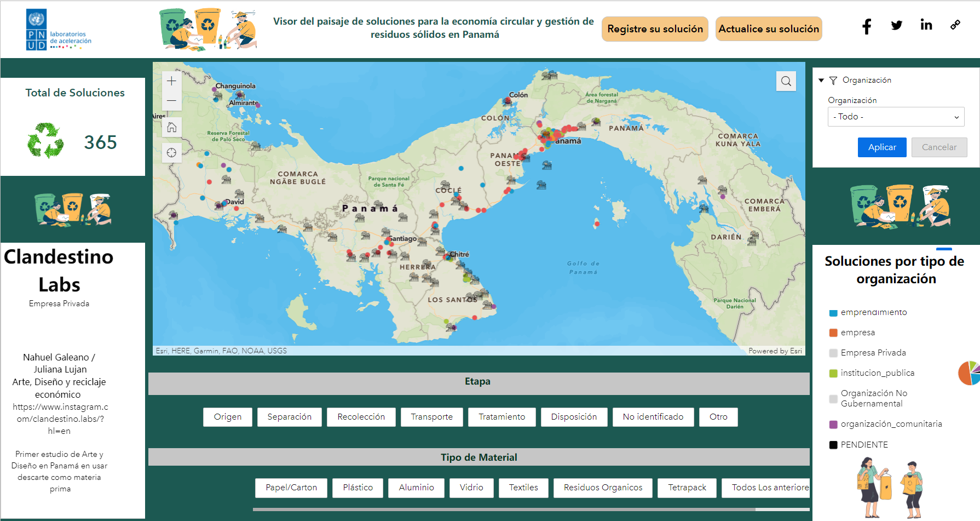This screenshot has height=521, width=980.
Task: Click the emprendimiento blue legend swatch
Action: tap(833, 313)
